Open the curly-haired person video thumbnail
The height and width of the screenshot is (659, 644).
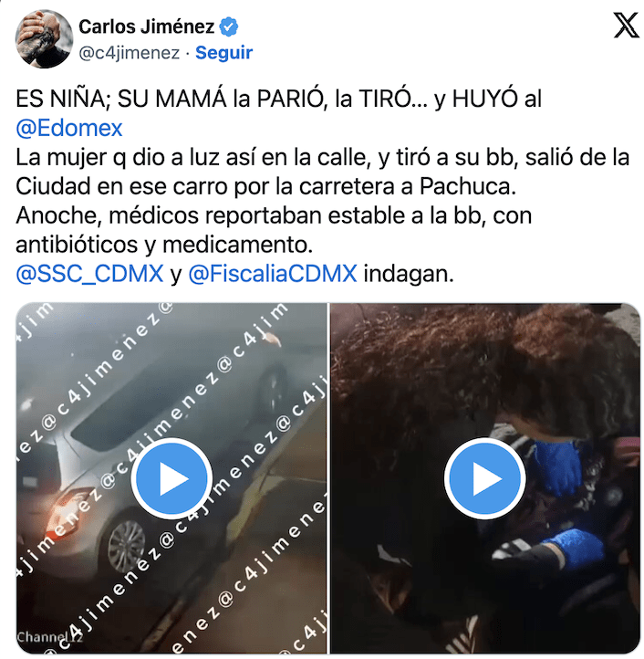484,478
